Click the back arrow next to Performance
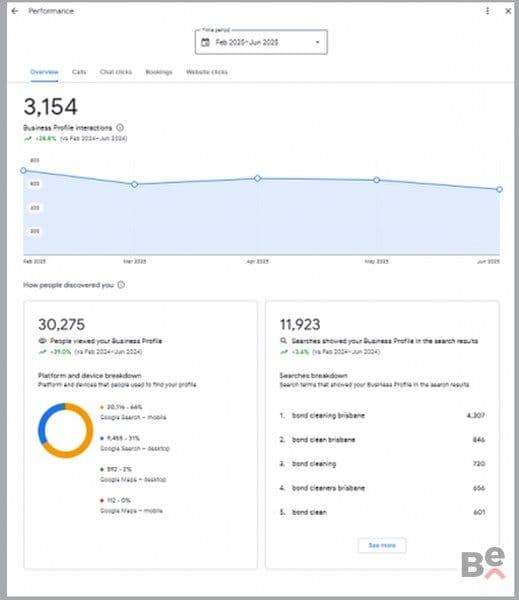 [15, 11]
